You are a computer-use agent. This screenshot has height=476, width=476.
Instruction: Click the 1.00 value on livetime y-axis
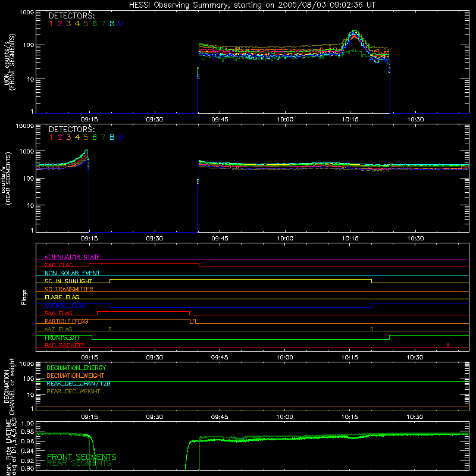tap(27, 424)
